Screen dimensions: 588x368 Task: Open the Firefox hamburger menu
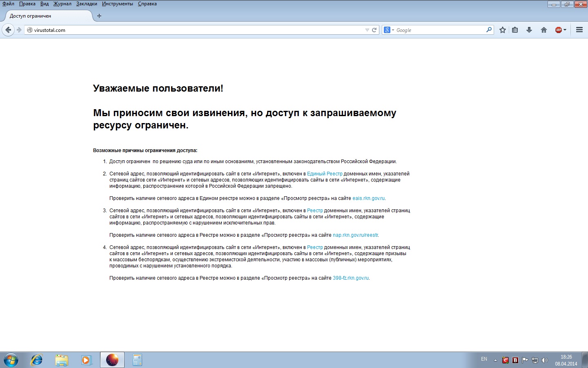(579, 30)
